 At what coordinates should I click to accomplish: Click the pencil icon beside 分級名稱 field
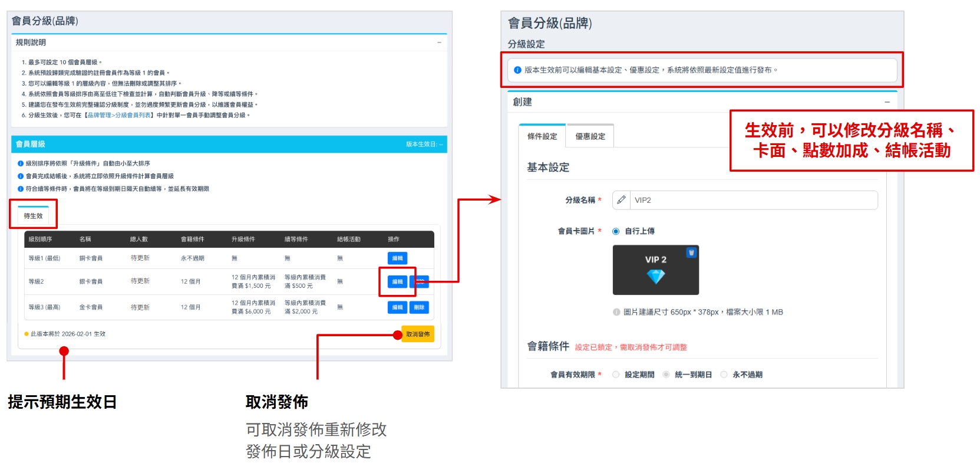click(621, 200)
